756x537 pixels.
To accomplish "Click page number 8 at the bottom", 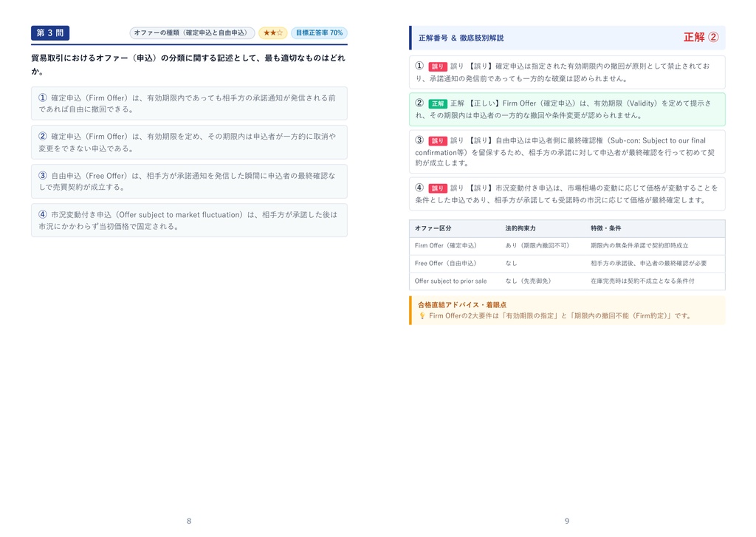I will tap(189, 521).
